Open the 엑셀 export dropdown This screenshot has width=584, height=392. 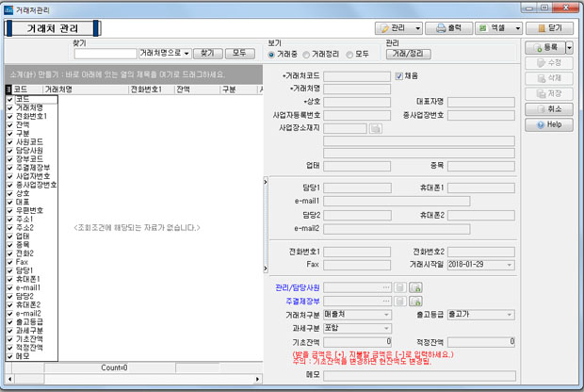(x=498, y=27)
